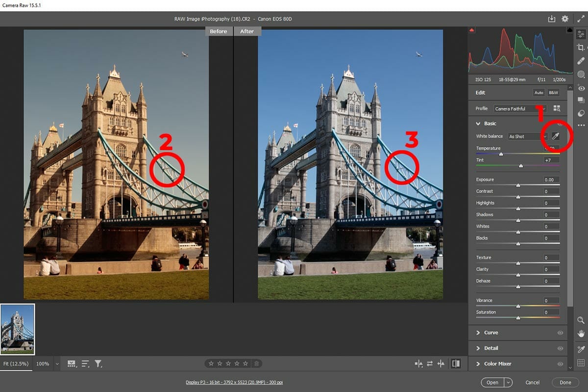Screen dimensions: 588x392
Task: Select the Crop tool in the right toolbar
Action: tap(581, 48)
